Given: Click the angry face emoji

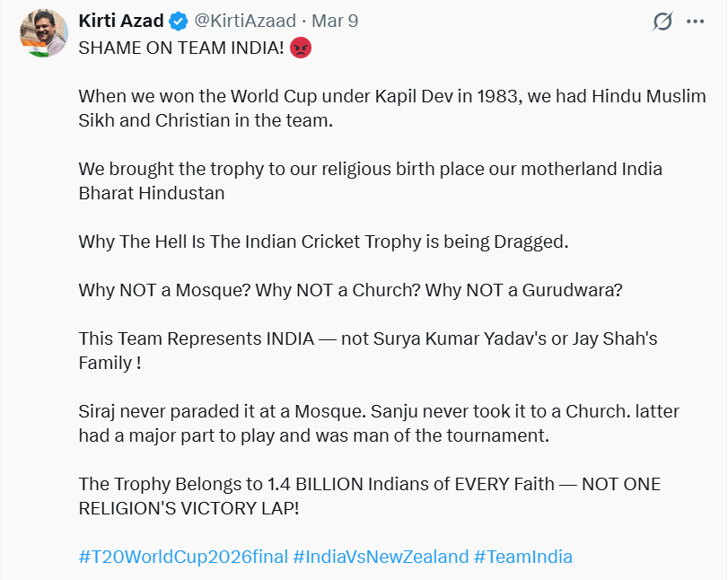Looking at the screenshot, I should [x=301, y=48].
